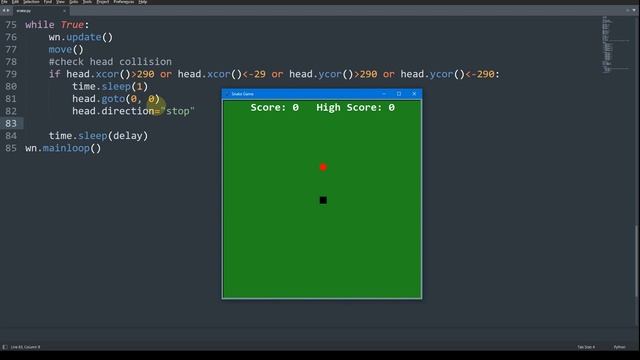640x360 pixels.
Task: Open the Selection menu
Action: pyautogui.click(x=31, y=2)
